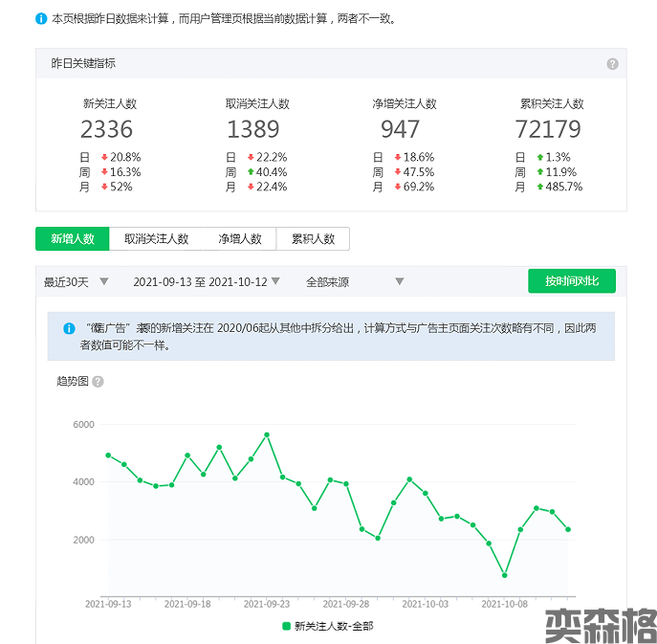The image size is (657, 644).
Task: Click help icon in 昨日关键指标 header
Action: tap(612, 64)
